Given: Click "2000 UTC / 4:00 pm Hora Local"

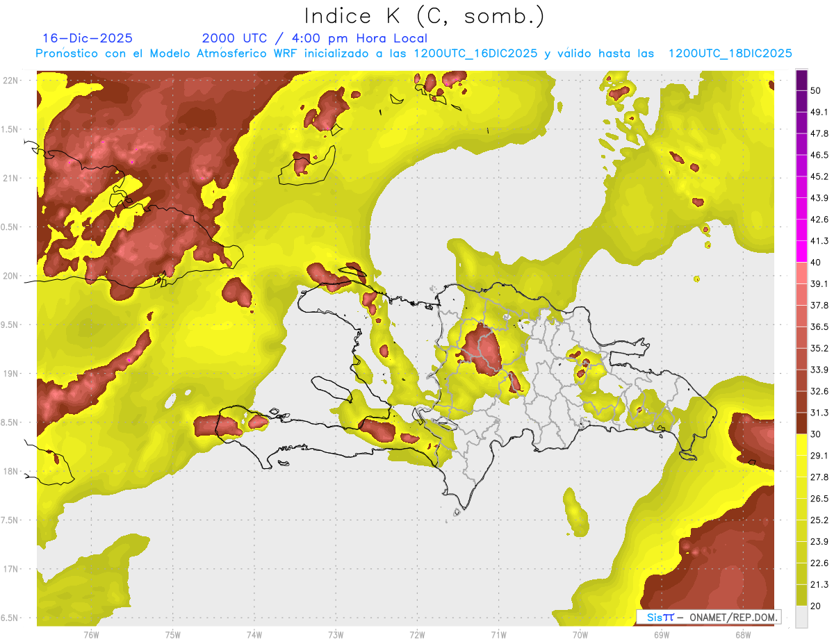Looking at the screenshot, I should pyautogui.click(x=315, y=38).
